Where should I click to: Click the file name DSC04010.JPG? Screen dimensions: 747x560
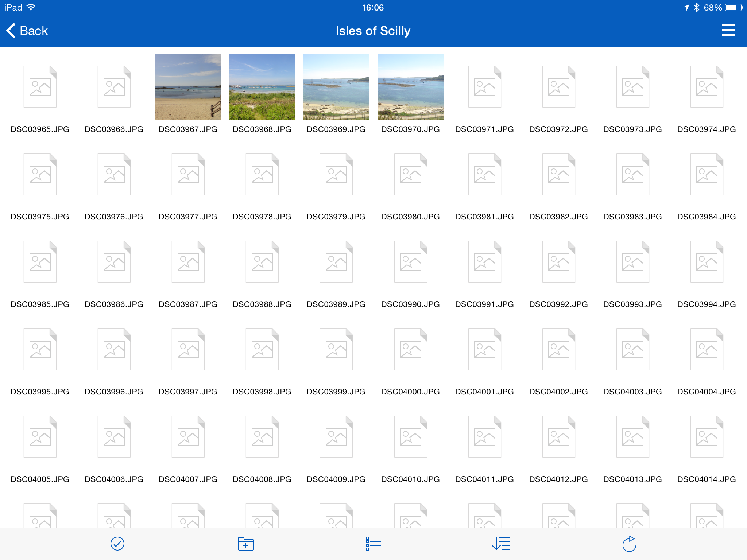click(x=411, y=479)
